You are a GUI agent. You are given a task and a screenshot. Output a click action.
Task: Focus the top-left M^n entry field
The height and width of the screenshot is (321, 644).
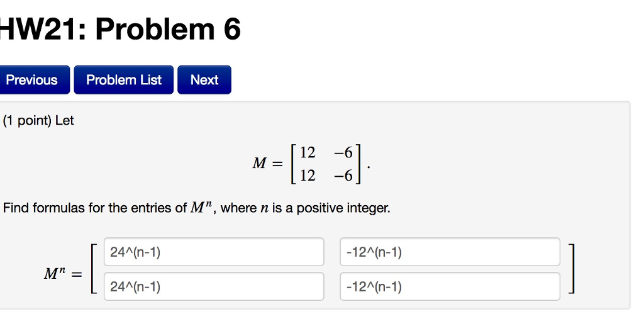[x=214, y=252]
